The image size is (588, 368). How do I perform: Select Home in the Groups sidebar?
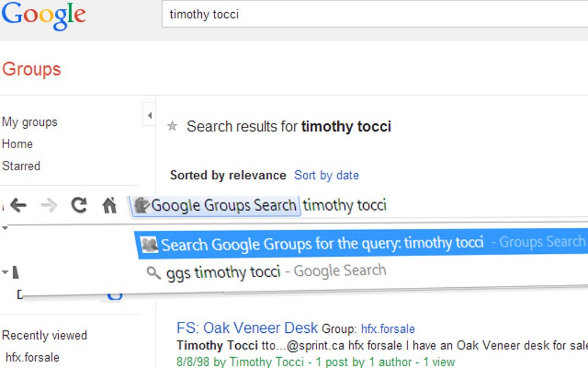(x=17, y=144)
